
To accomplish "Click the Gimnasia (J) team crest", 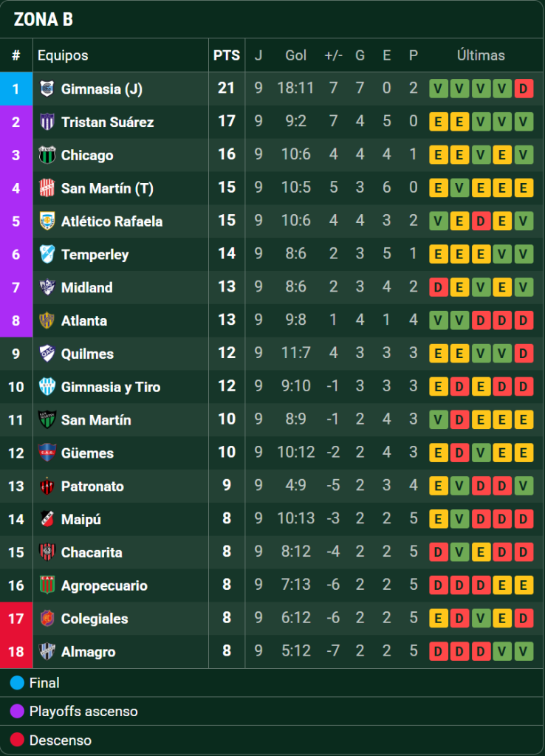I will click(47, 89).
